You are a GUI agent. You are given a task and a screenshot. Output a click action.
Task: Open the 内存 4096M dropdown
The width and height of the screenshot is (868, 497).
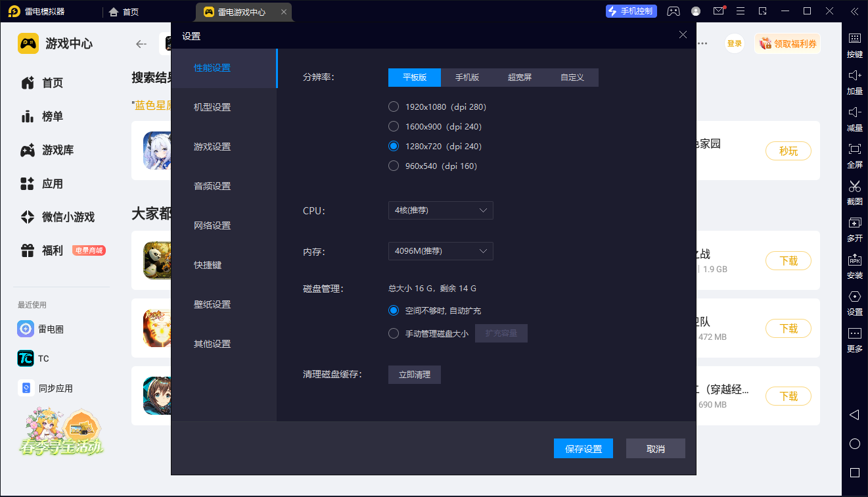point(440,251)
